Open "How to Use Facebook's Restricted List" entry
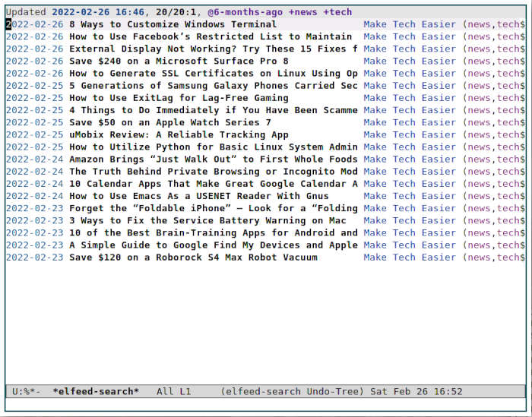The height and width of the screenshot is (417, 532). pyautogui.click(x=211, y=36)
